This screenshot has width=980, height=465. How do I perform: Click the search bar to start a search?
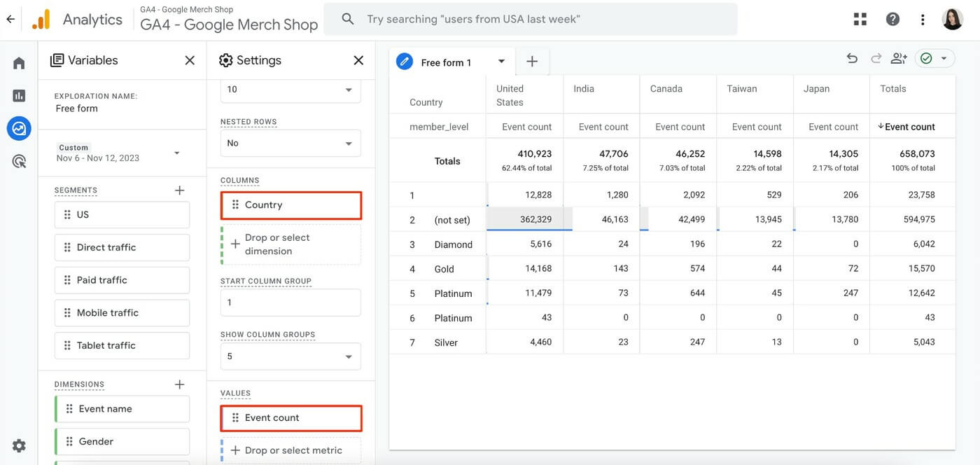point(528,18)
